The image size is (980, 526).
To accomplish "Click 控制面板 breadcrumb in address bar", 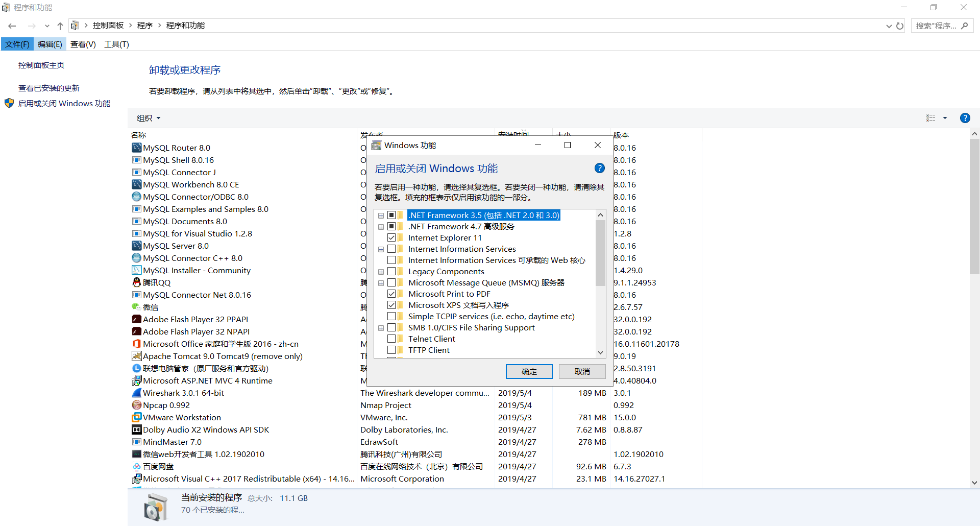I will pos(108,26).
